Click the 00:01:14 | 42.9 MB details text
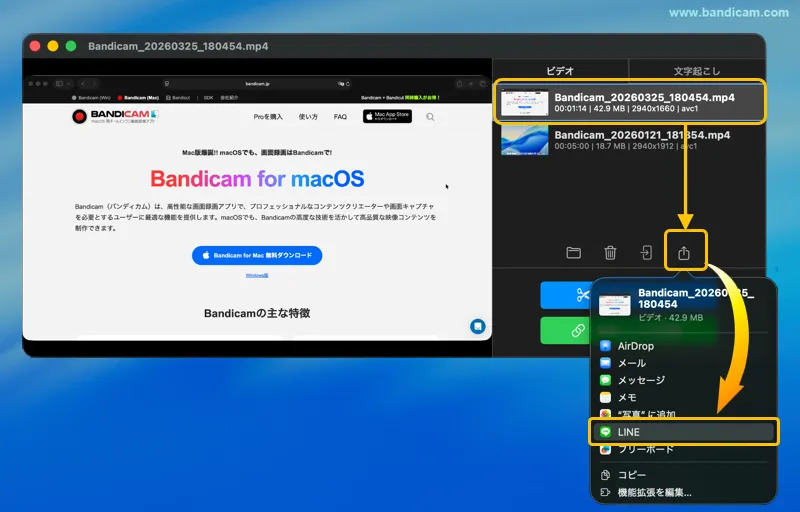 [x=626, y=109]
